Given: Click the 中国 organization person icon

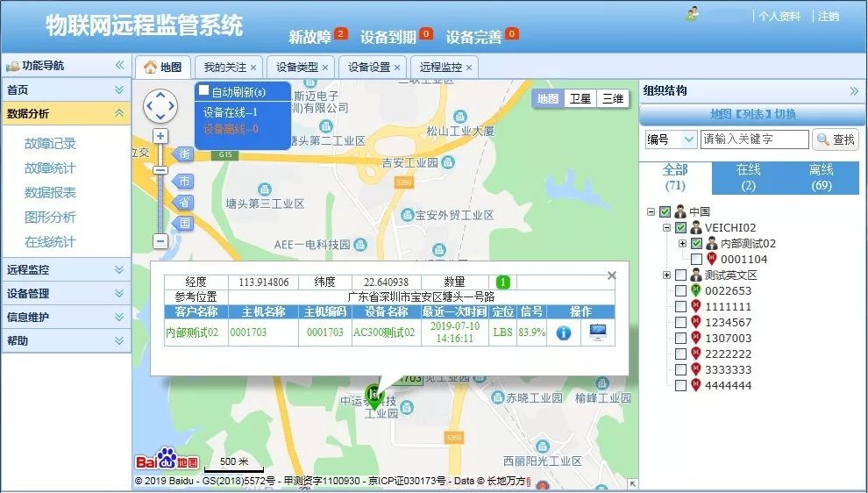Looking at the screenshot, I should (680, 211).
